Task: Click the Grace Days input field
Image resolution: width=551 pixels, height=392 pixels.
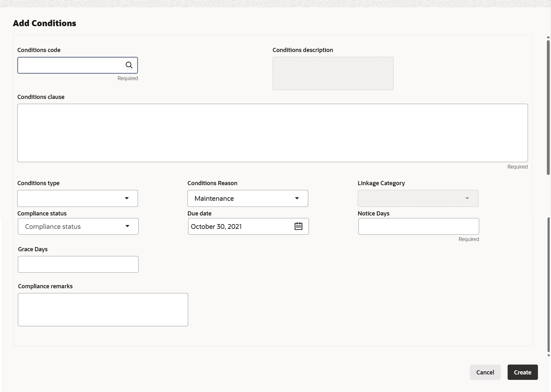Action: tap(78, 264)
